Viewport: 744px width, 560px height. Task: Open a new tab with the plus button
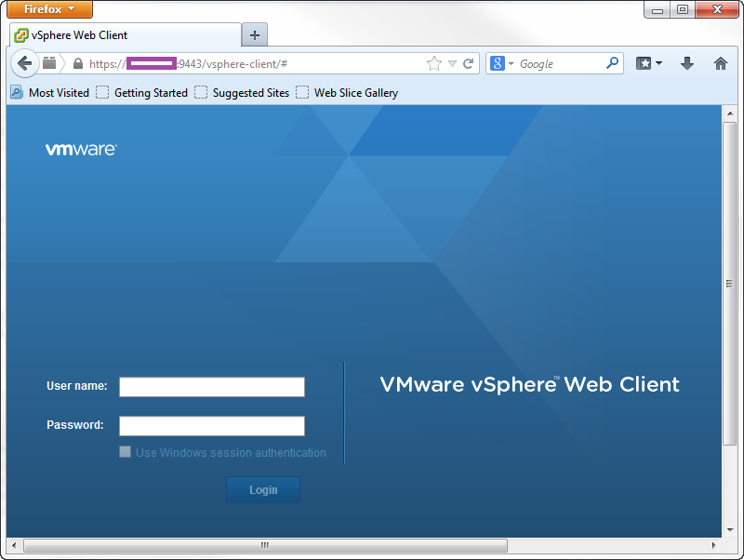tap(255, 35)
